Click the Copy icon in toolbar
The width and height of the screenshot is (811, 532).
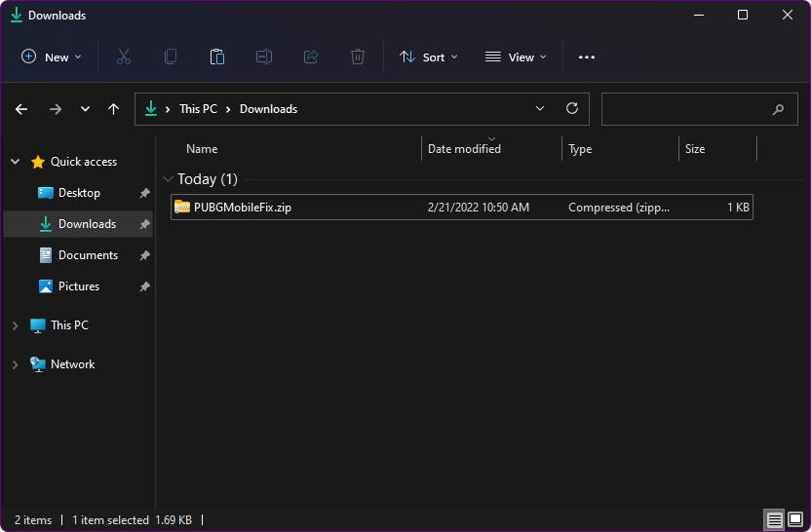click(x=171, y=57)
